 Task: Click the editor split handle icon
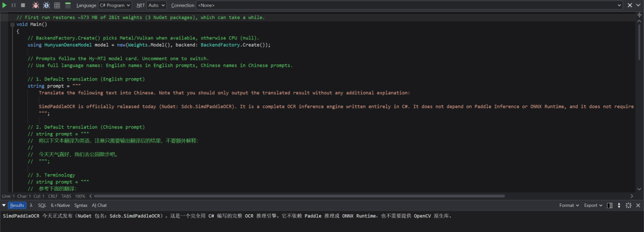(x=639, y=15)
